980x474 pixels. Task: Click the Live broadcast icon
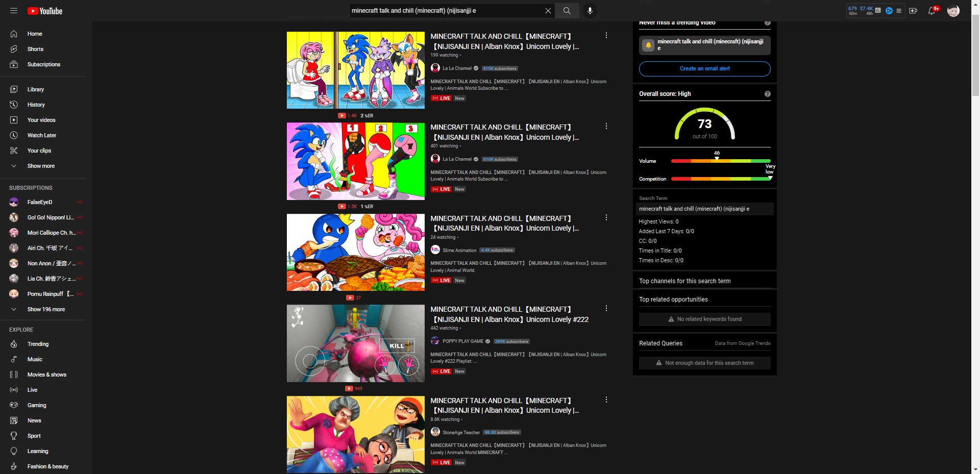click(14, 390)
